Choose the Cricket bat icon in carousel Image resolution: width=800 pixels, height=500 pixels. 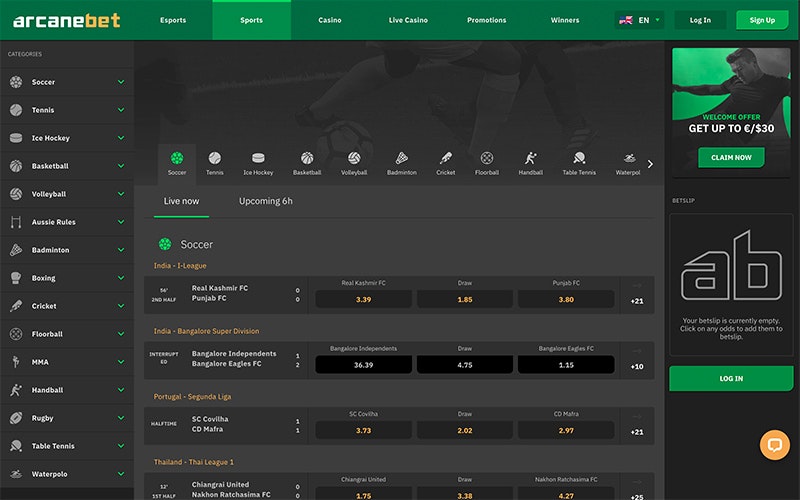[446, 158]
